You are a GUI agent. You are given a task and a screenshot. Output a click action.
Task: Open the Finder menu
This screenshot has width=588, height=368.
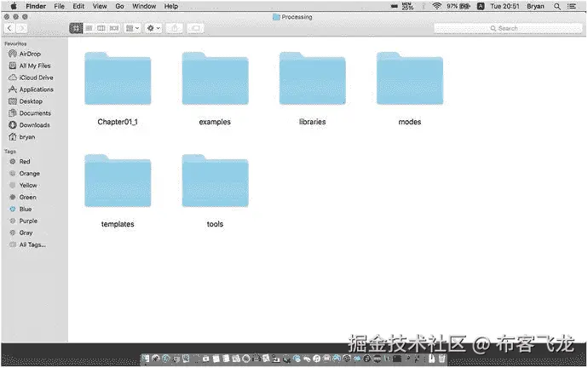pos(36,6)
